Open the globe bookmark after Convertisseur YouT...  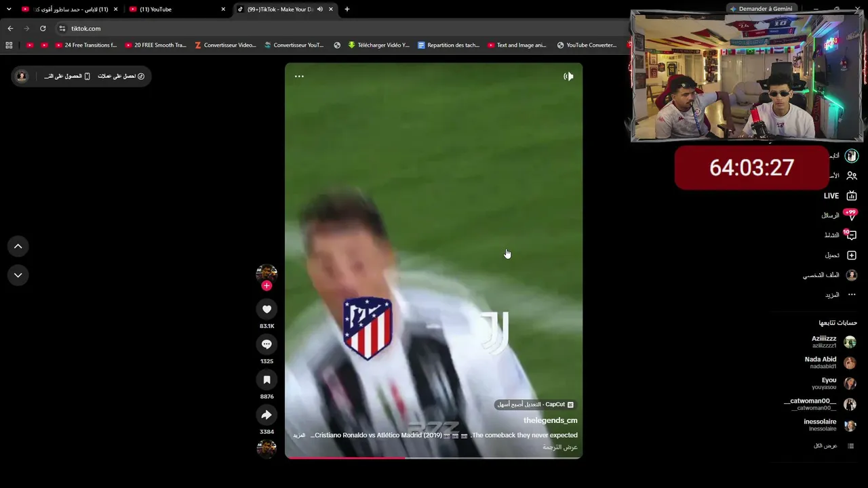337,45
